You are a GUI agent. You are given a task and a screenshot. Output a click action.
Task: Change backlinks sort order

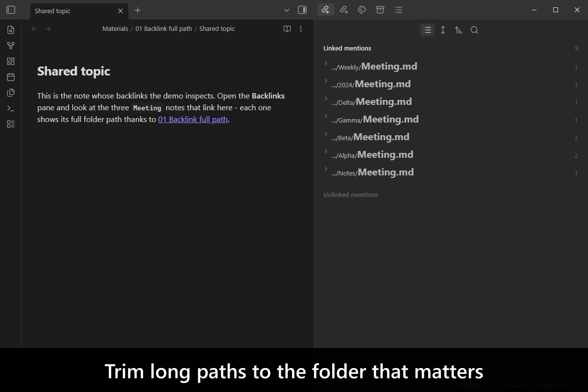pos(459,30)
